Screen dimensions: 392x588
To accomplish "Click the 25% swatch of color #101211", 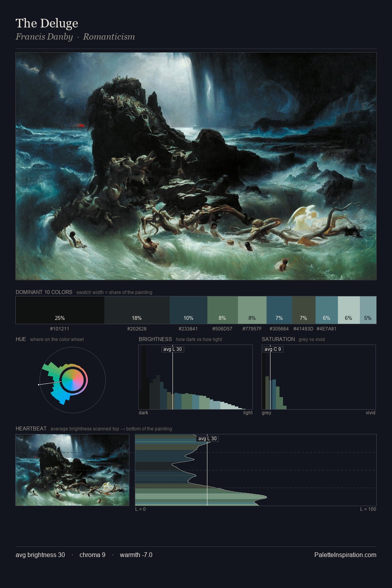I will 60,310.
